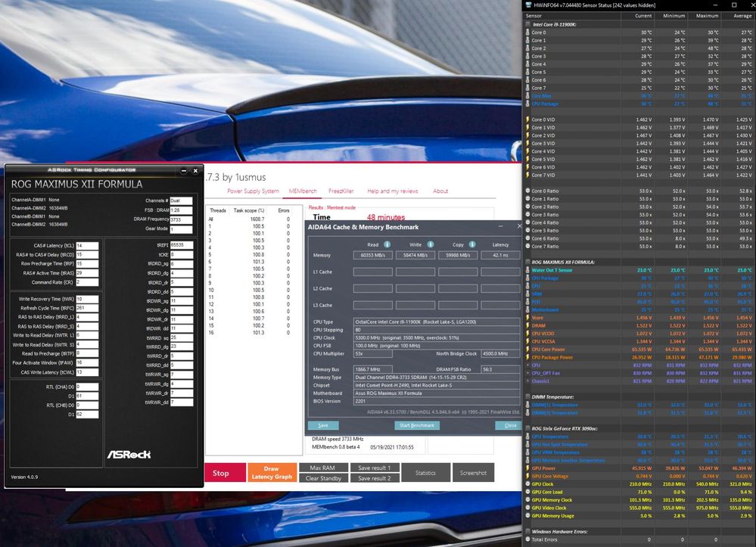Click the Gear Mode field
Image resolution: width=756 pixels, height=547 pixels.
[x=181, y=229]
